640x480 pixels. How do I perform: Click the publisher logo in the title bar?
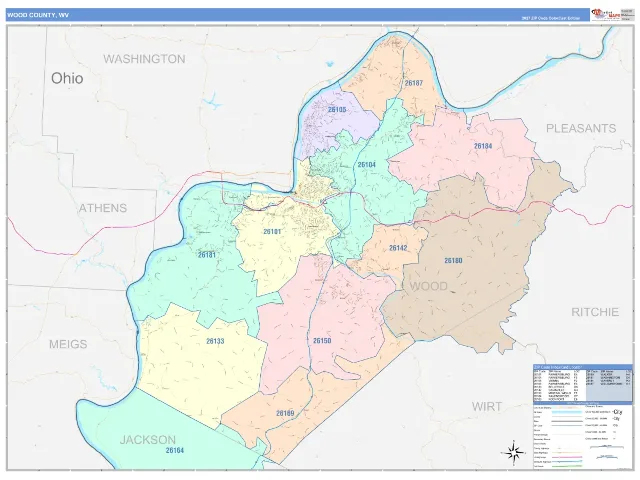[x=605, y=14]
